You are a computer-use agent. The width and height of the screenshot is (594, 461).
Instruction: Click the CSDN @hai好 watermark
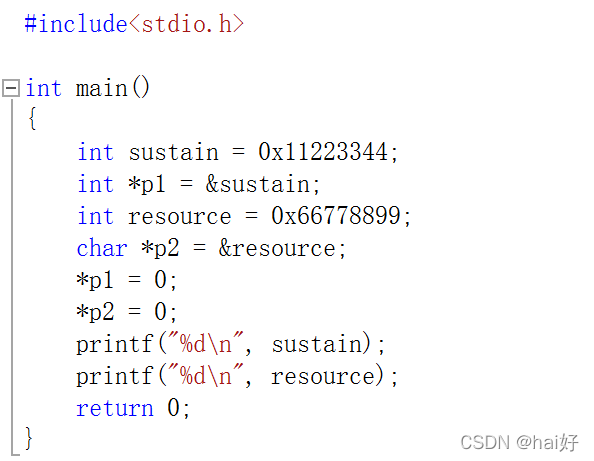point(519,442)
